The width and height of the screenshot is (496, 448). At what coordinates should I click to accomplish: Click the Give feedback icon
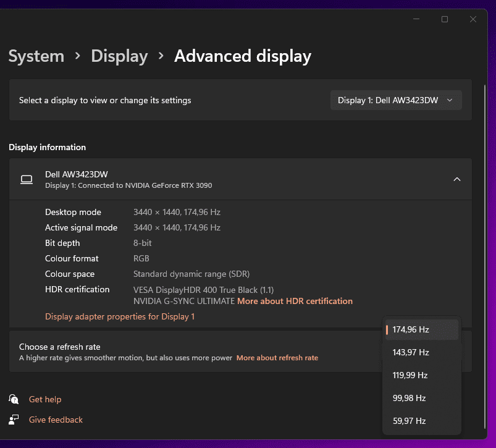pyautogui.click(x=14, y=420)
